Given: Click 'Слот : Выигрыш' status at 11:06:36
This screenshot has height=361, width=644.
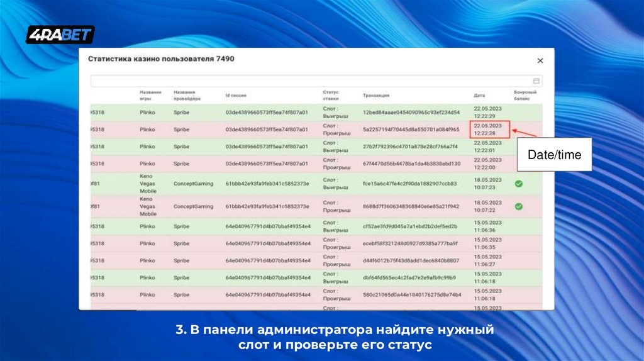Looking at the screenshot, I should (x=336, y=226).
